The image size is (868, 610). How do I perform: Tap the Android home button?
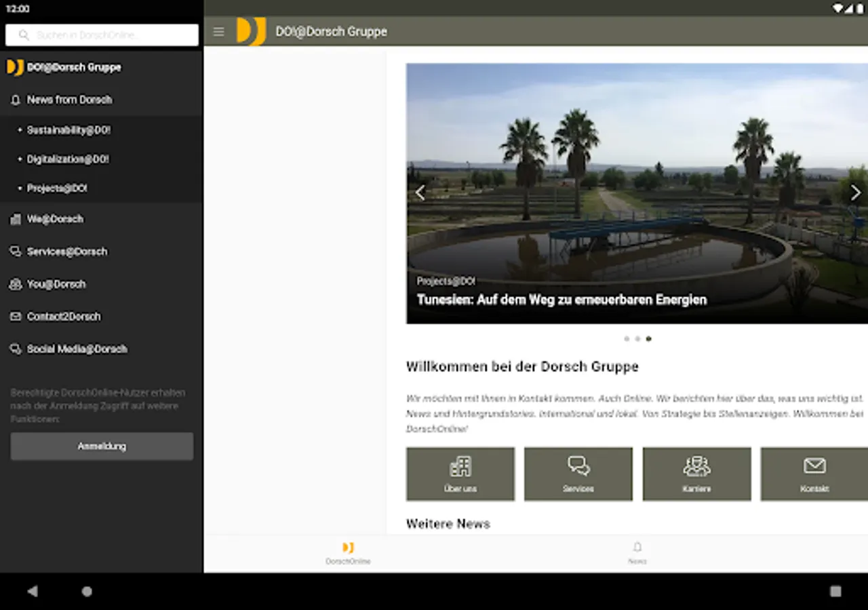(x=87, y=591)
